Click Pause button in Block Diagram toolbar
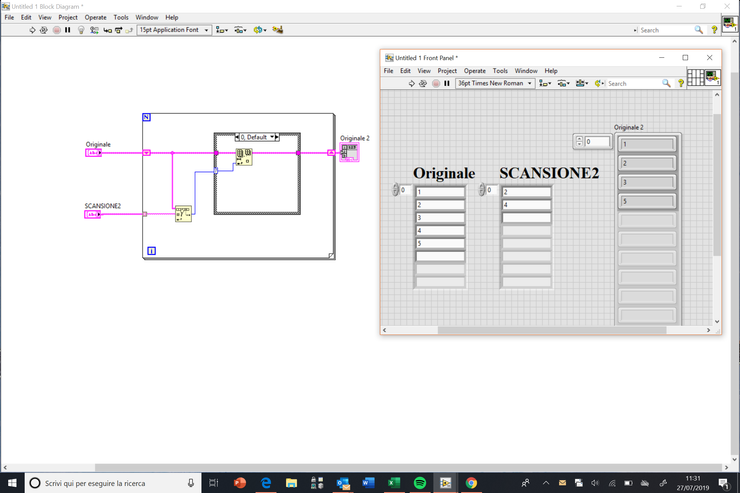740x493 pixels. click(67, 30)
